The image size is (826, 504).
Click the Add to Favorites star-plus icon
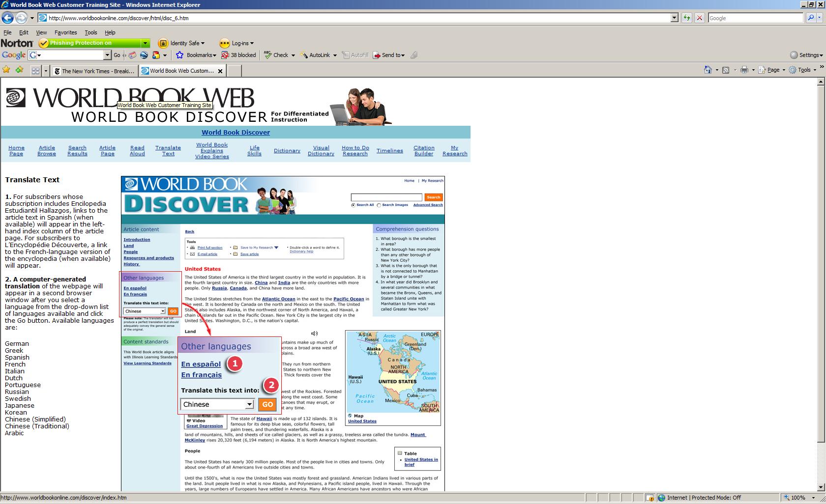coord(20,70)
